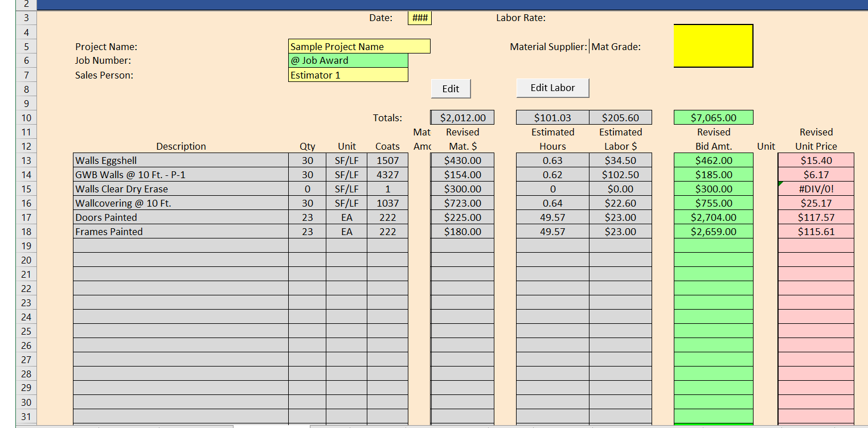Click the Walls Eggshell description cell
Image resolution: width=868 pixels, height=428 pixels.
[x=181, y=160]
